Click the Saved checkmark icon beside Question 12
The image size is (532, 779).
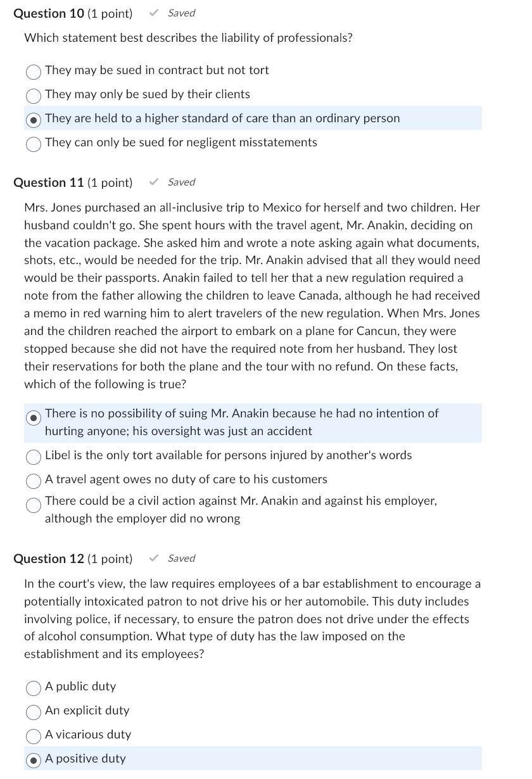click(153, 558)
